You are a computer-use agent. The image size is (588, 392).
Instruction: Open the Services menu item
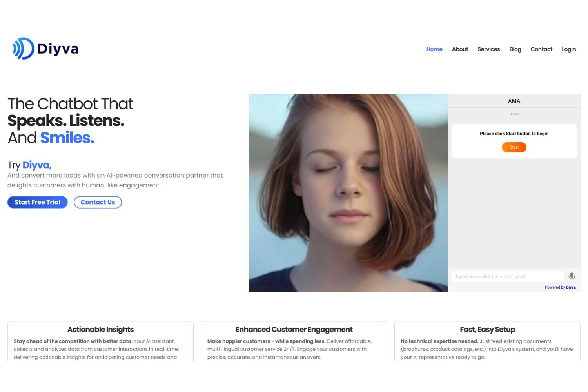[488, 49]
